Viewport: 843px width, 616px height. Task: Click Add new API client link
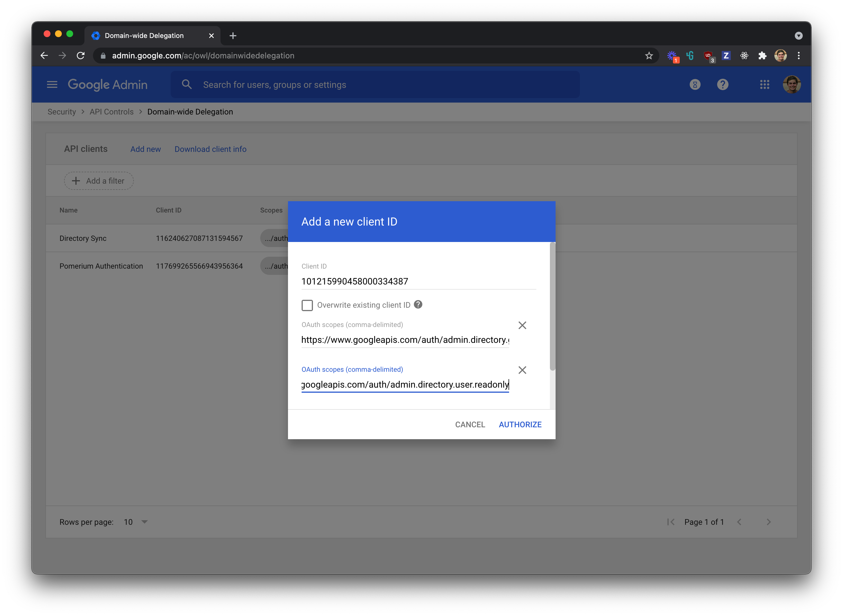[145, 149]
